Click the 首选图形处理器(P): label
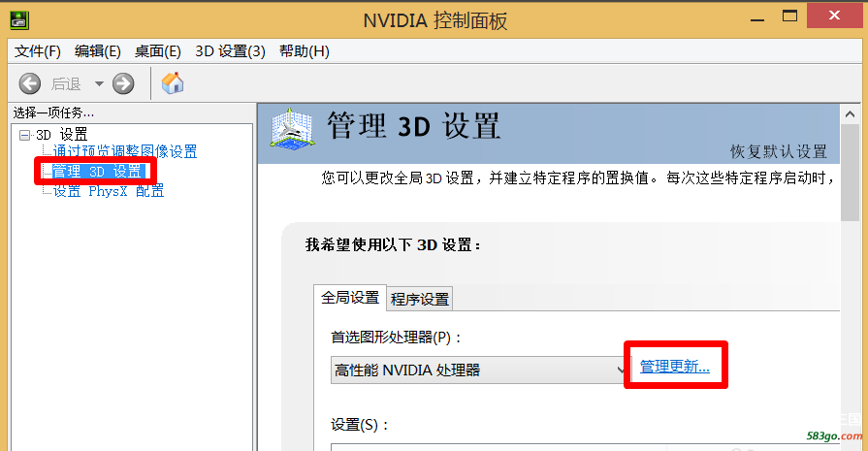Image resolution: width=868 pixels, height=451 pixels. (x=397, y=337)
